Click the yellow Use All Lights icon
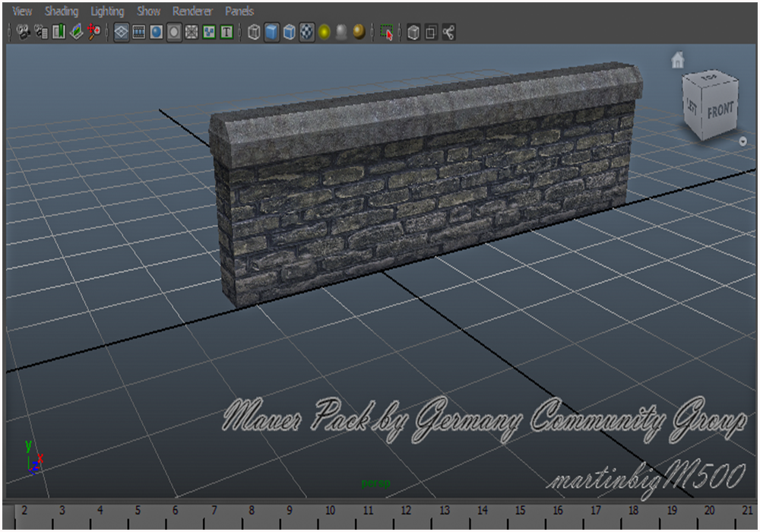This screenshot has height=532, width=760. [x=325, y=33]
